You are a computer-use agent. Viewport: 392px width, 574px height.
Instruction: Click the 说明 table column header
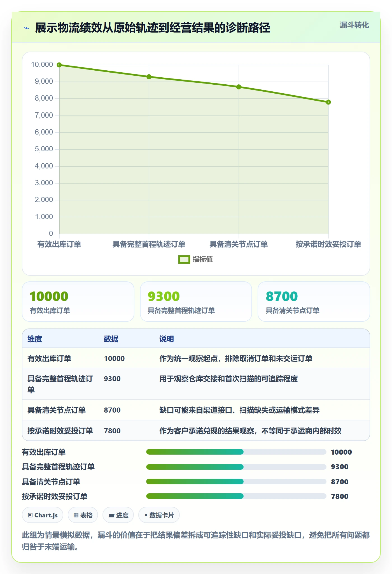click(x=167, y=339)
